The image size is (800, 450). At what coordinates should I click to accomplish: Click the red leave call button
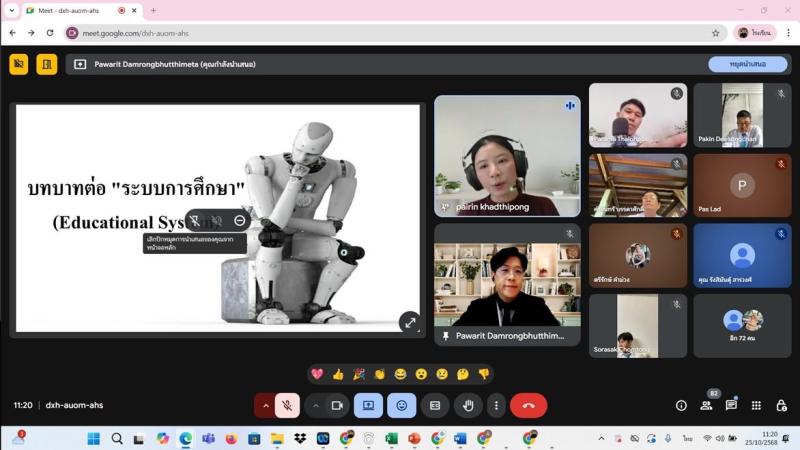tap(528, 405)
